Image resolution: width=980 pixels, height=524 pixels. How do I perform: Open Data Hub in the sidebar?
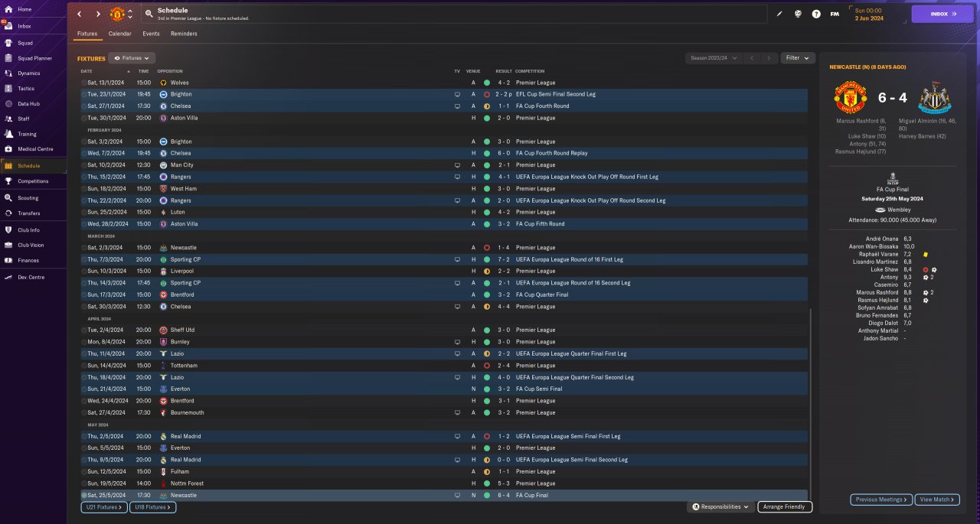tap(28, 104)
